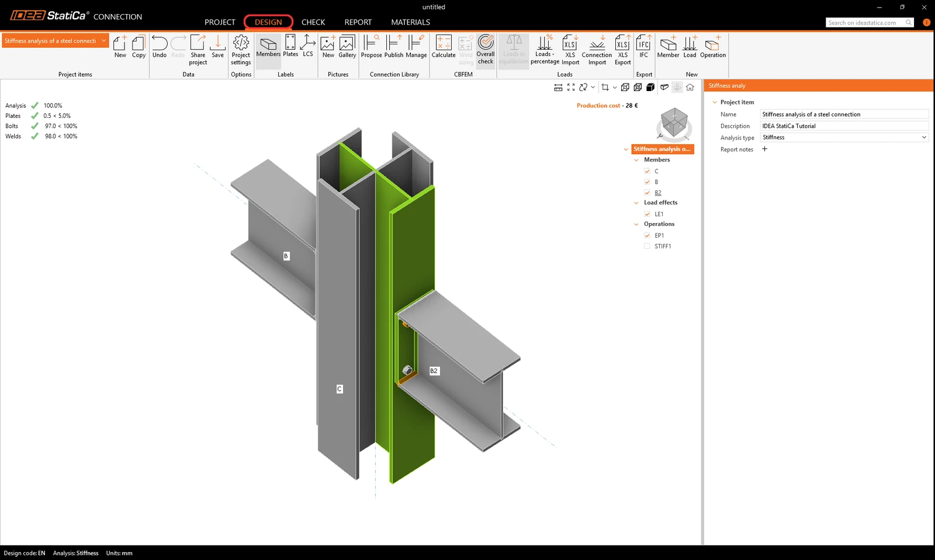
Task: Open Project settings
Action: (241, 50)
